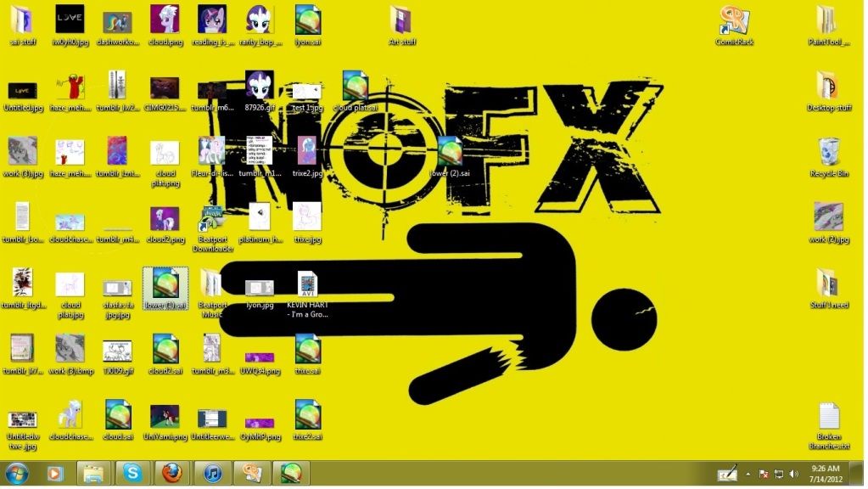Select the trixe2.jpg file icon
Image resolution: width=868 pixels, height=489 pixels.
point(307,157)
